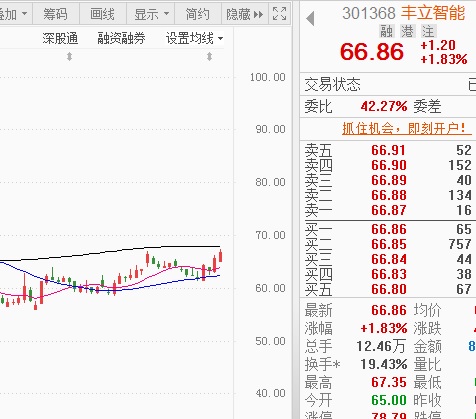
Task: Click the 最高 value 67.35
Action: [x=389, y=382]
